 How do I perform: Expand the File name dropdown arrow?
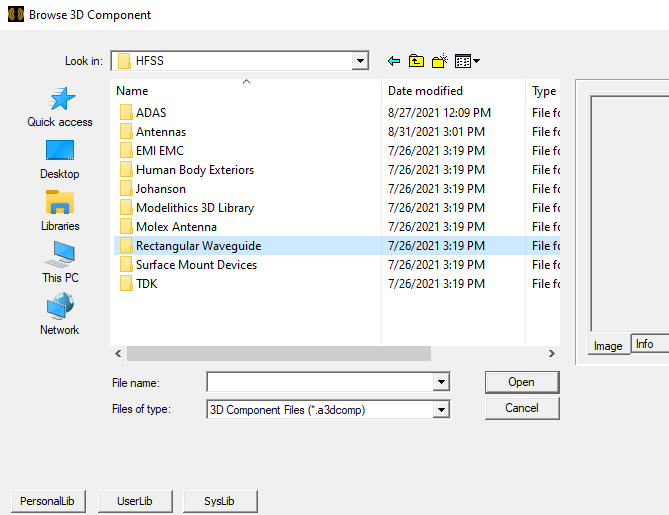441,382
